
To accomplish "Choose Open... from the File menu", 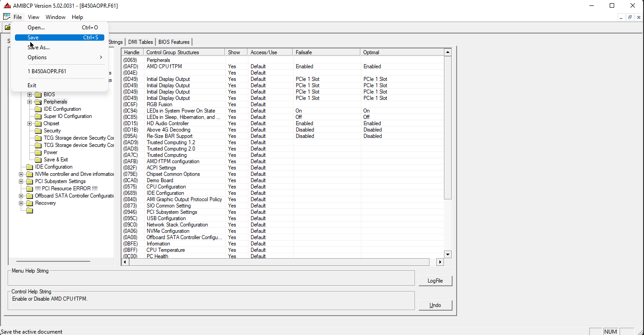I will 60,28.
